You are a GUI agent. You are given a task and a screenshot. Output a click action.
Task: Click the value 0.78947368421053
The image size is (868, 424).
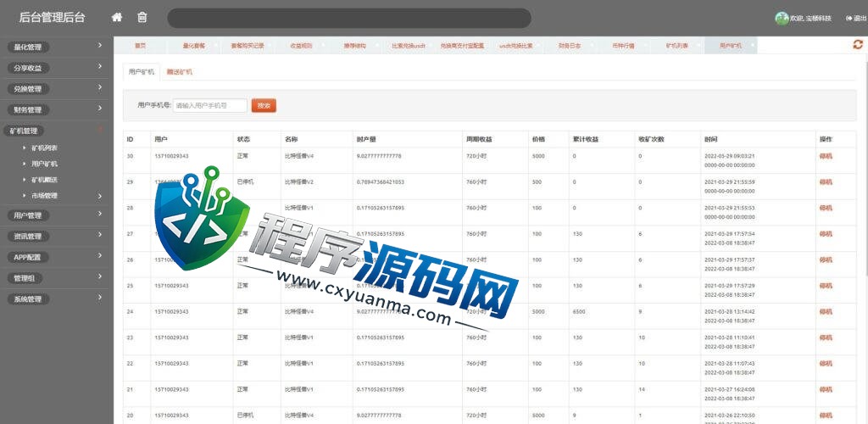click(381, 181)
